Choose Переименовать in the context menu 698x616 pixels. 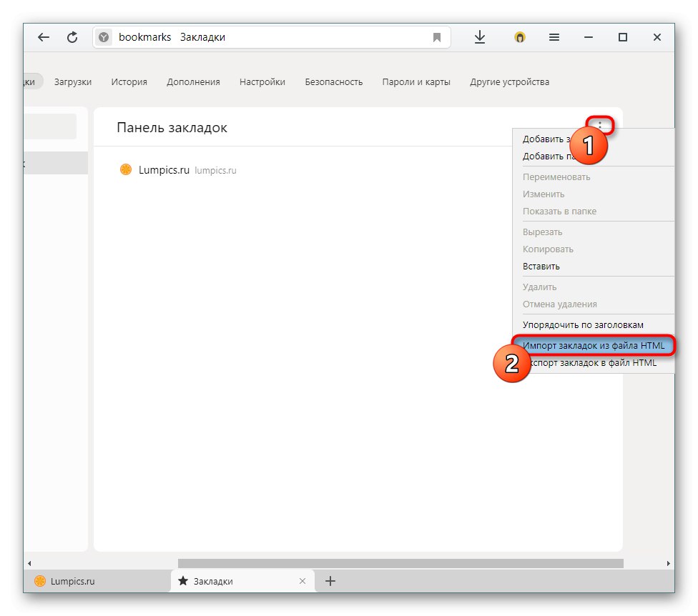(x=556, y=177)
